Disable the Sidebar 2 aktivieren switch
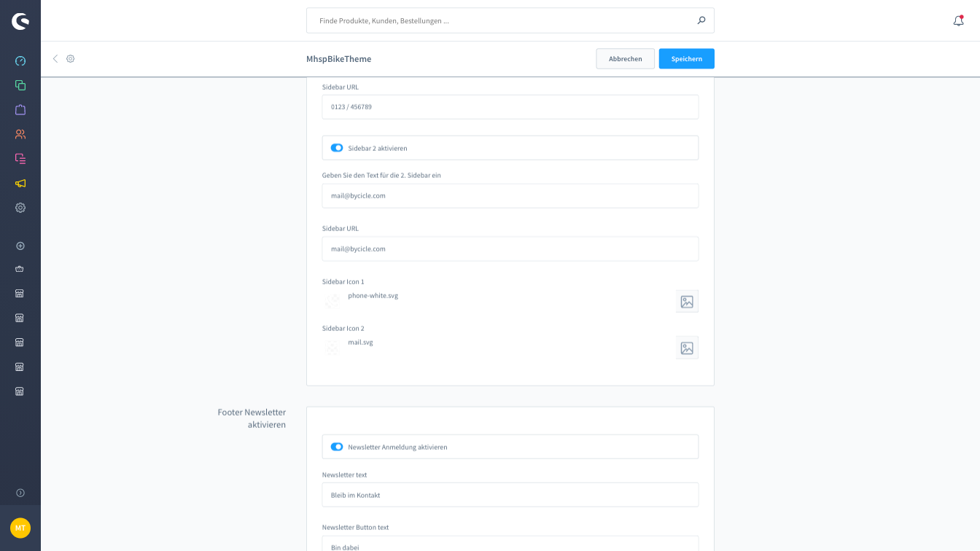This screenshot has height=551, width=980. pyautogui.click(x=337, y=148)
